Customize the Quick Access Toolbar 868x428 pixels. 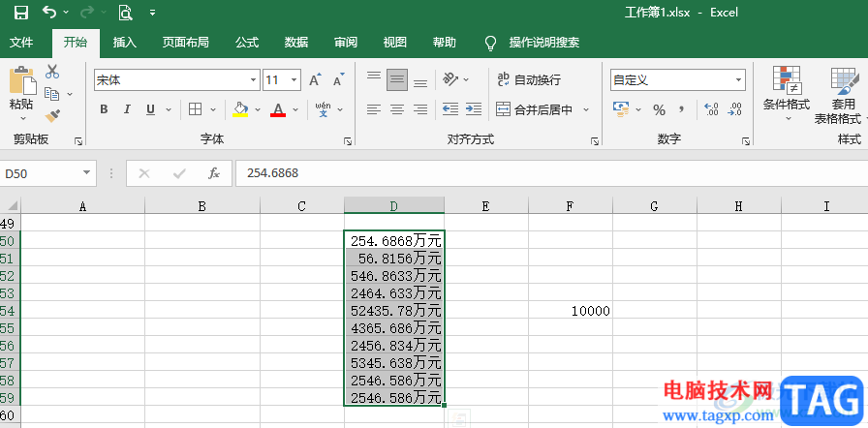click(x=153, y=13)
